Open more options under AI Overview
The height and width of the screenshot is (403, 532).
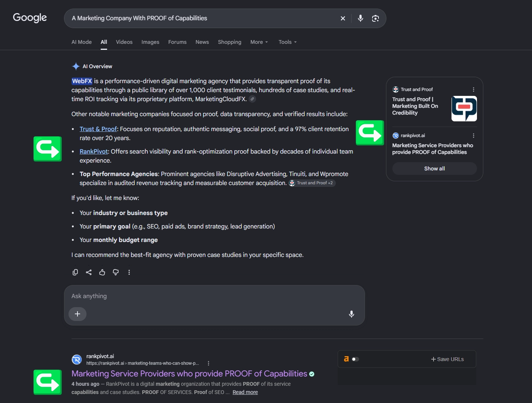129,272
